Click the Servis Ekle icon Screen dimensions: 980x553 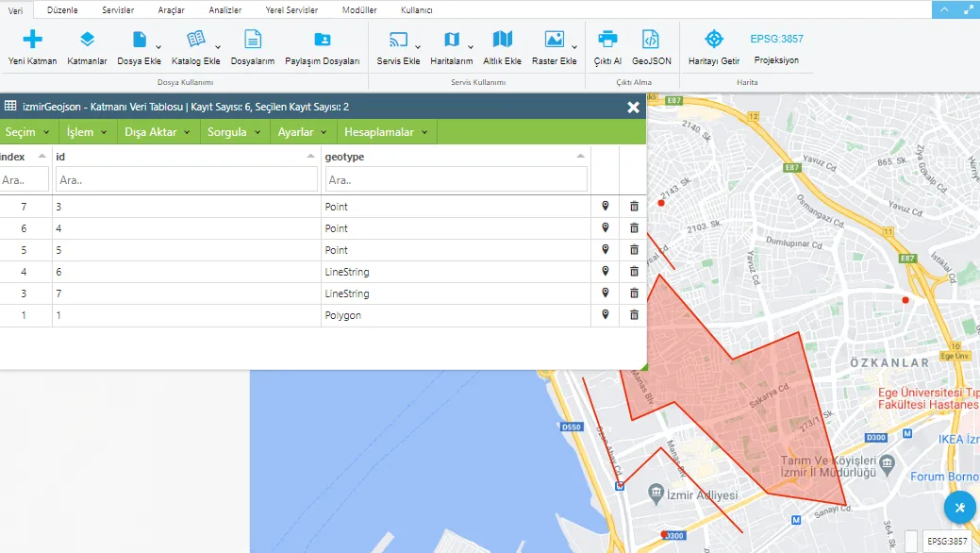point(398,40)
